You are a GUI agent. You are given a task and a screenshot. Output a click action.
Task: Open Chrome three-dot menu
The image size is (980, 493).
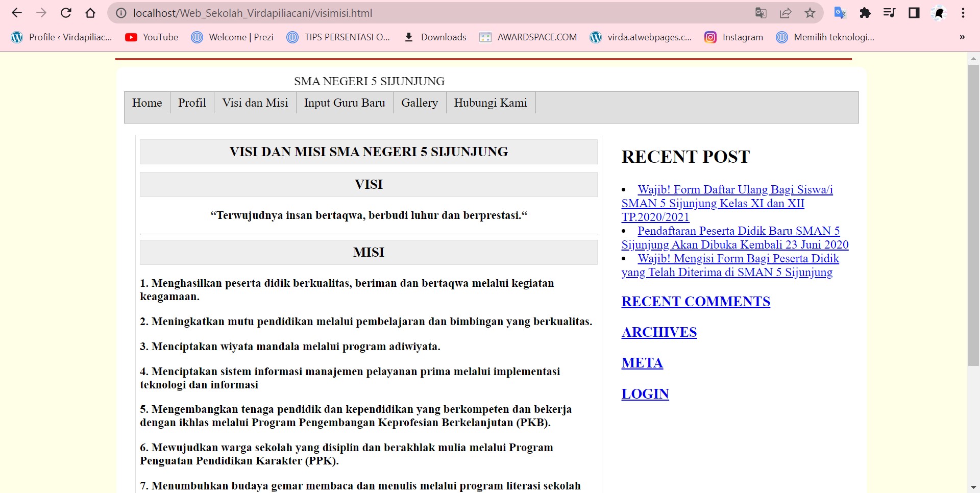point(963,13)
